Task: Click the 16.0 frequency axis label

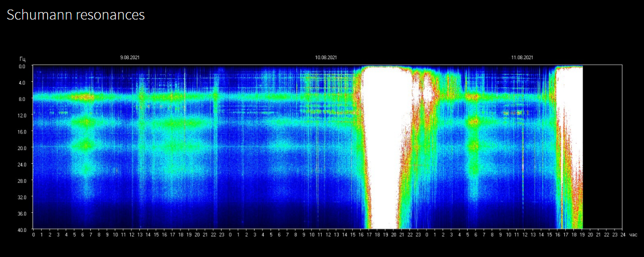Action: coord(22,132)
